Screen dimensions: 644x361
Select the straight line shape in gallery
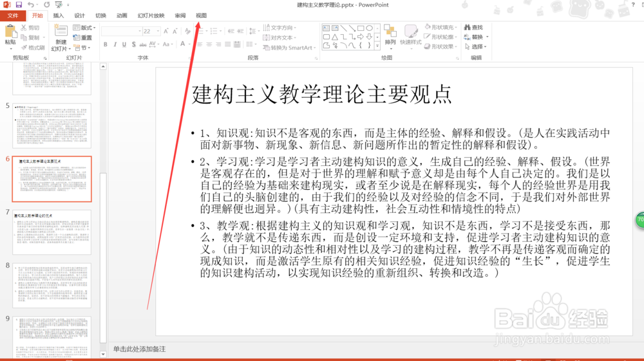pyautogui.click(x=343, y=28)
